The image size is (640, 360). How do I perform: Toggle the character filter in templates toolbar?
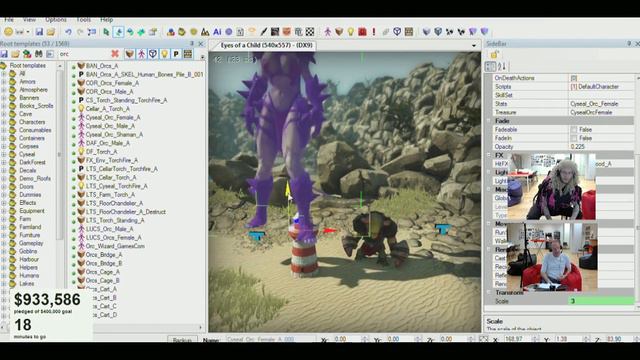[141, 54]
